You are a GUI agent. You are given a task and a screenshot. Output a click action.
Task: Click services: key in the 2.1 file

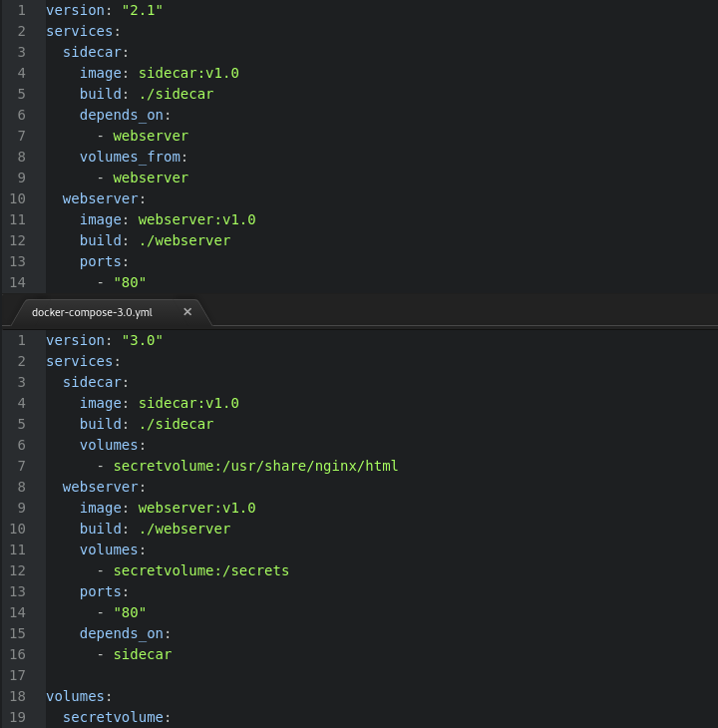click(83, 31)
